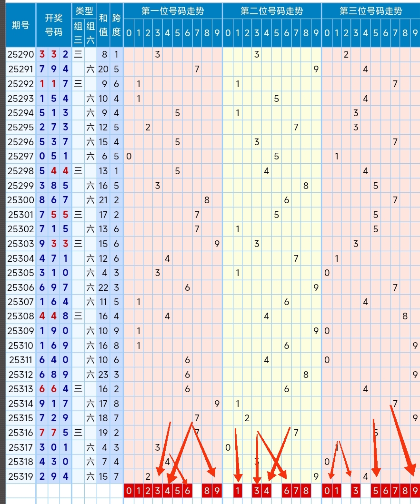The width and height of the screenshot is (420, 504).
Task: Click span value 9 in row 25309
Action: [116, 331]
